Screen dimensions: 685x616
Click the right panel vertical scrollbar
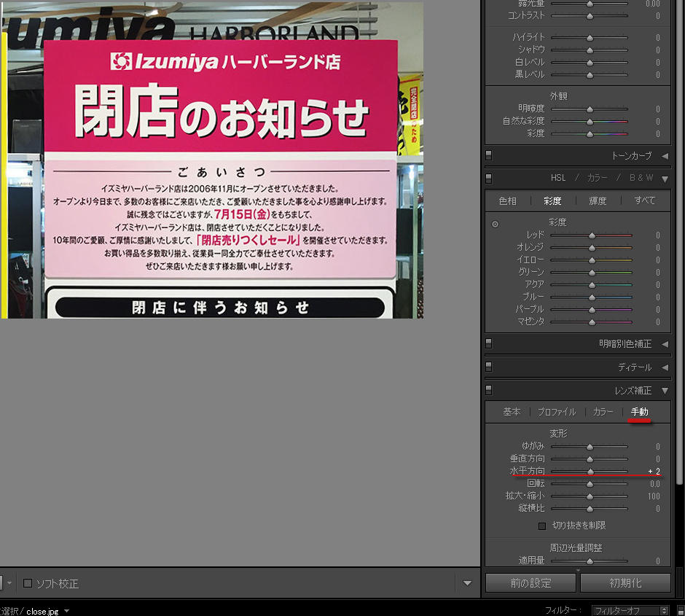679,241
